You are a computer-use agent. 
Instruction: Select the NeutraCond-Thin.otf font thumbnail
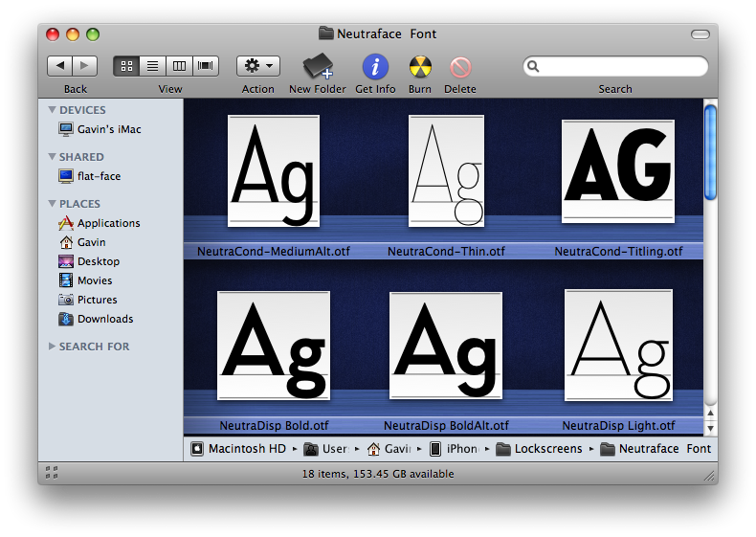pyautogui.click(x=447, y=170)
